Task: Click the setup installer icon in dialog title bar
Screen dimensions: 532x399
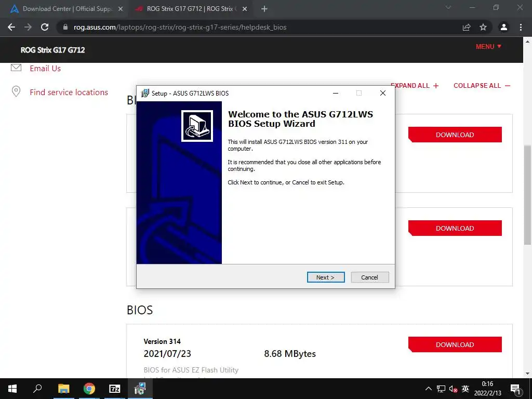Action: pos(145,93)
